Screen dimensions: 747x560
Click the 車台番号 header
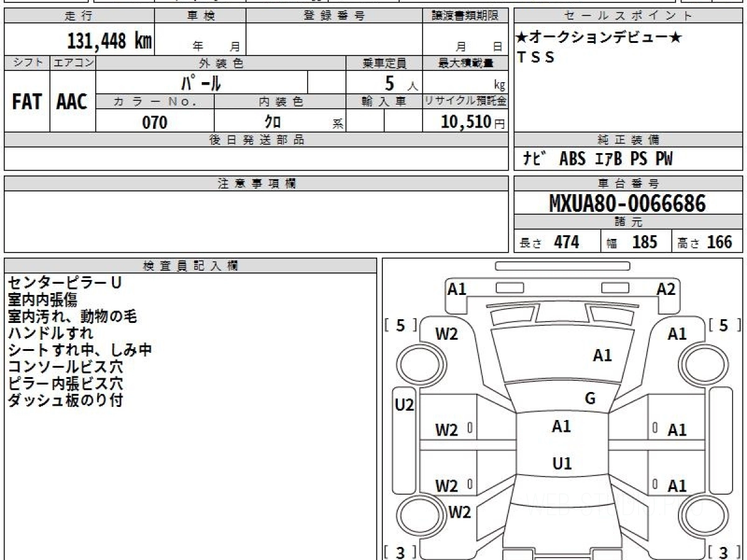click(629, 184)
